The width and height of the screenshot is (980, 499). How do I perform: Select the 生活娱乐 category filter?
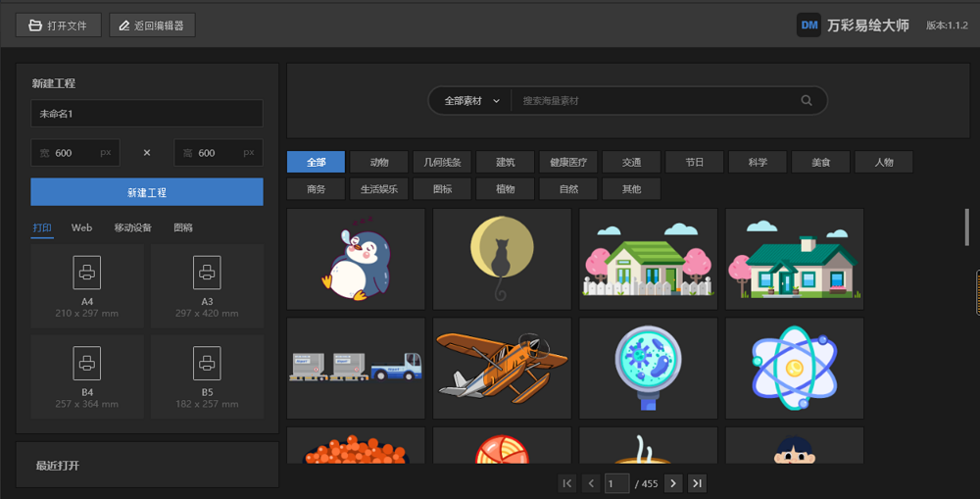pyautogui.click(x=378, y=189)
